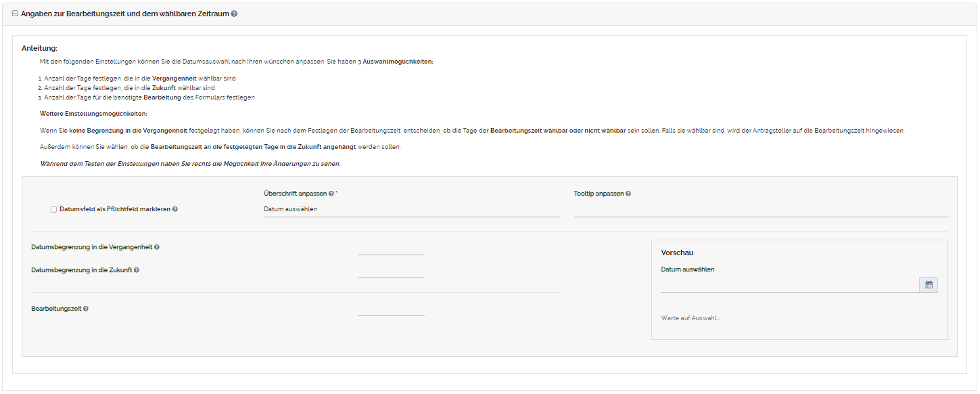This screenshot has width=980, height=394.
Task: Click the Vergangenheit day limit input
Action: (391, 248)
